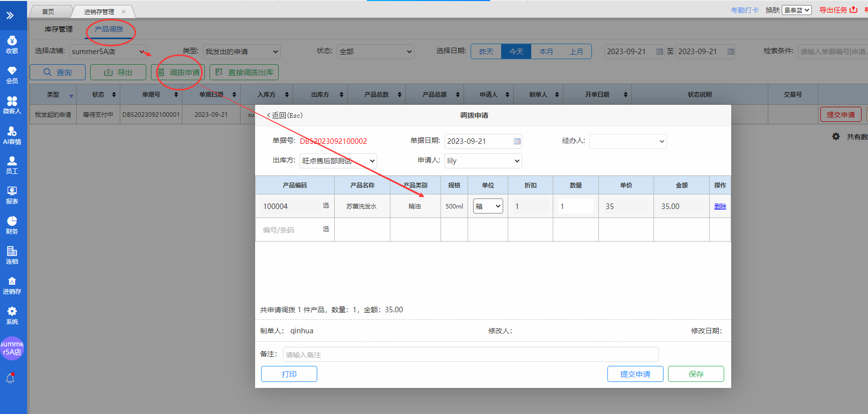Focus the 备注 remarks input
The height and width of the screenshot is (414, 868).
point(471,354)
